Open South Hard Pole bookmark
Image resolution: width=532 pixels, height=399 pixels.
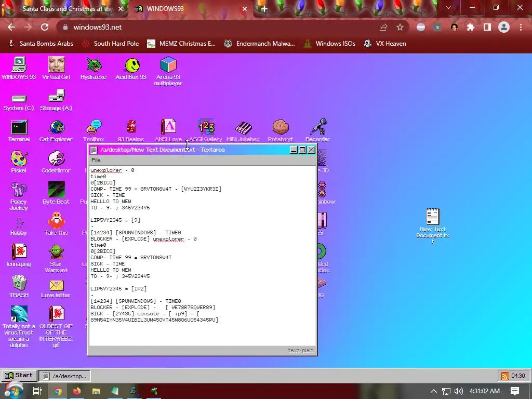pos(111,44)
